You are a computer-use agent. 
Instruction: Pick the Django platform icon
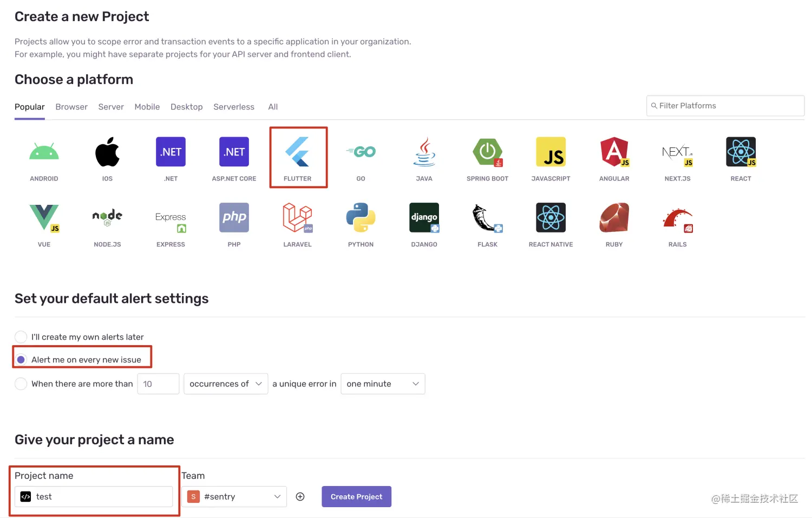[x=424, y=218]
